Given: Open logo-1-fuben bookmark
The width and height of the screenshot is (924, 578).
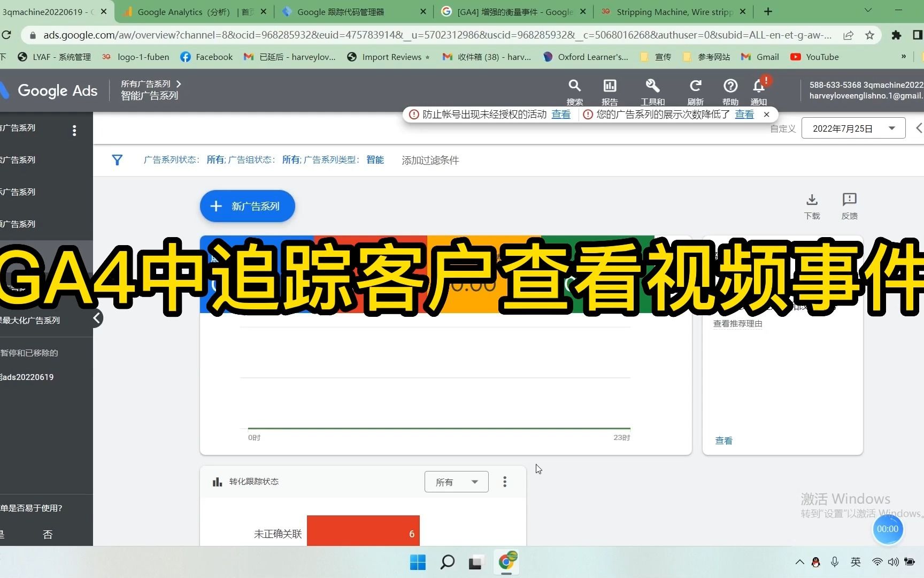Looking at the screenshot, I should 135,57.
